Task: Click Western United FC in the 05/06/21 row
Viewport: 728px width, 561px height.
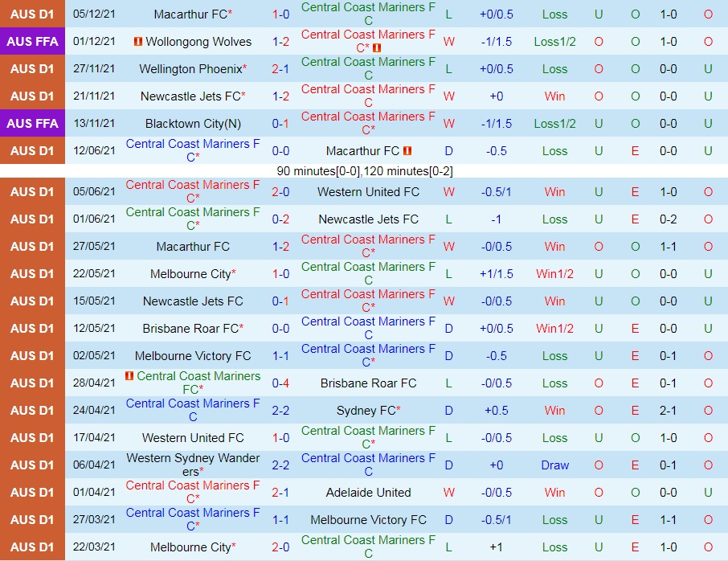Action: pyautogui.click(x=369, y=192)
